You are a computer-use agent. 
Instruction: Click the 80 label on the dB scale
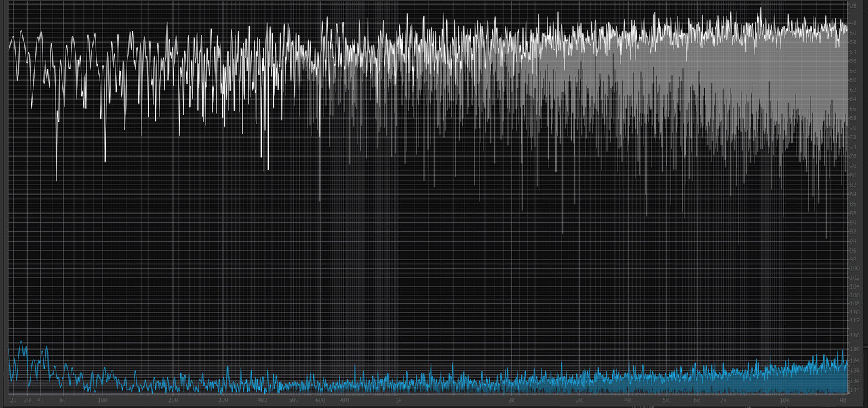click(852, 175)
